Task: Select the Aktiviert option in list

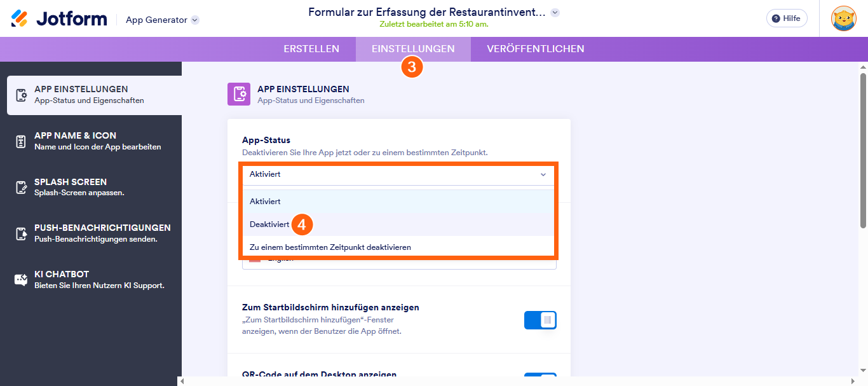Action: [398, 202]
